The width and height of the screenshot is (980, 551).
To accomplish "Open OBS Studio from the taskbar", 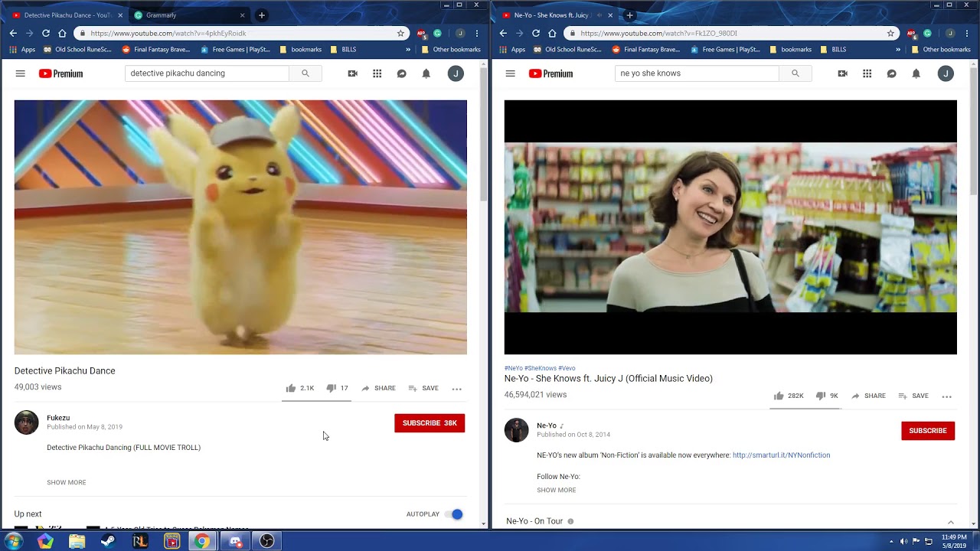I will [266, 541].
